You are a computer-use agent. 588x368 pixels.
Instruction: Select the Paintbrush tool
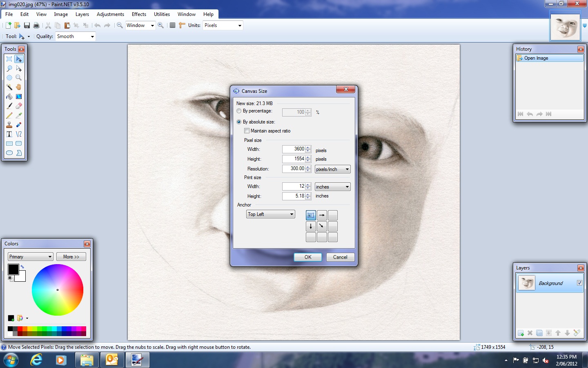coord(9,106)
